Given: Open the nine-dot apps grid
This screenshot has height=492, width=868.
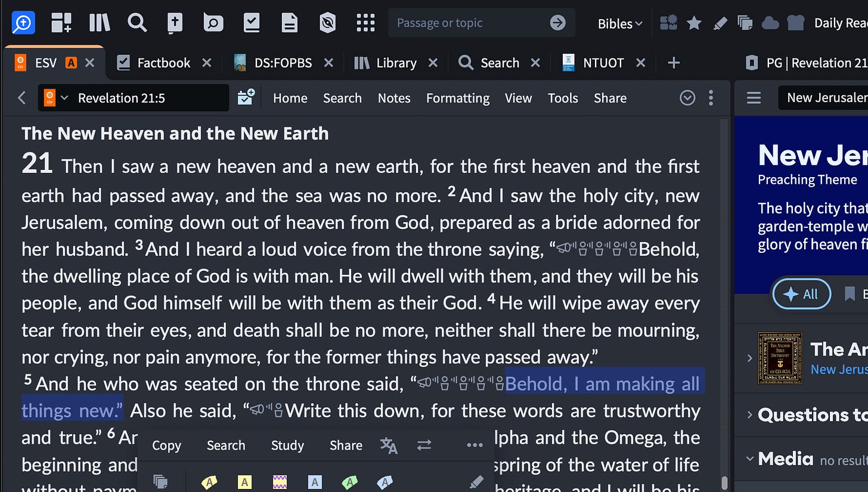Looking at the screenshot, I should click(x=365, y=23).
